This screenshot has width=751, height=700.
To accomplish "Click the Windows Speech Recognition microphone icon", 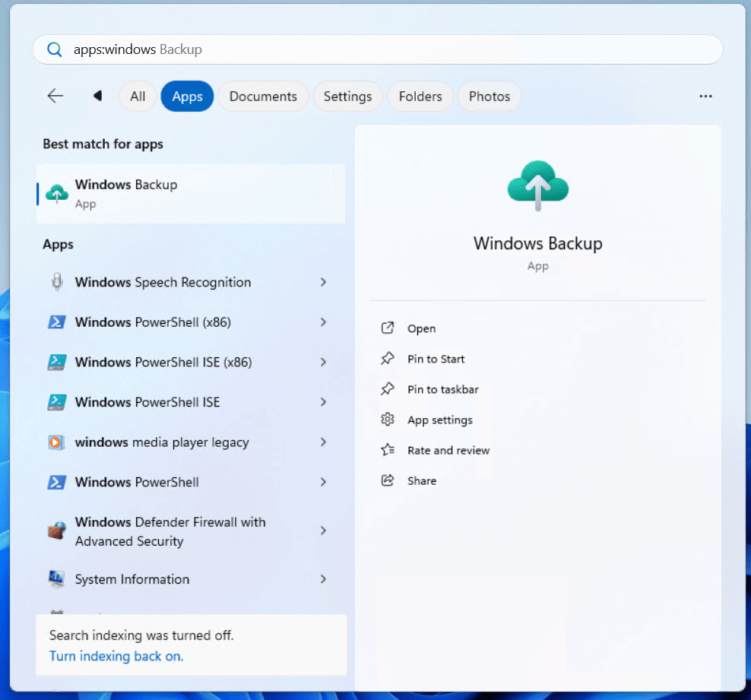I will (x=57, y=282).
